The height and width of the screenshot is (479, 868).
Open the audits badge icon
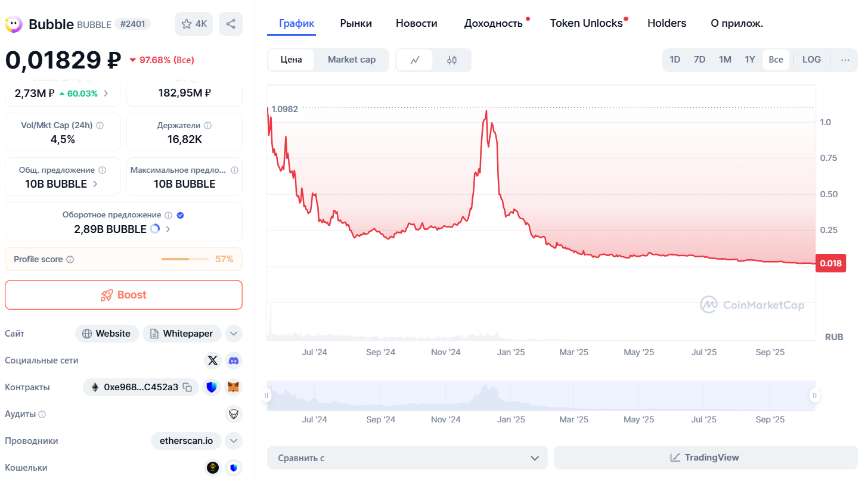234,414
